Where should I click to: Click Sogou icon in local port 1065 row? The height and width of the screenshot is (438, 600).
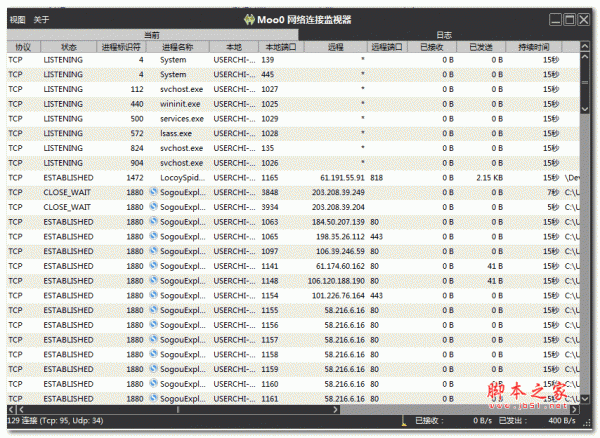153,236
